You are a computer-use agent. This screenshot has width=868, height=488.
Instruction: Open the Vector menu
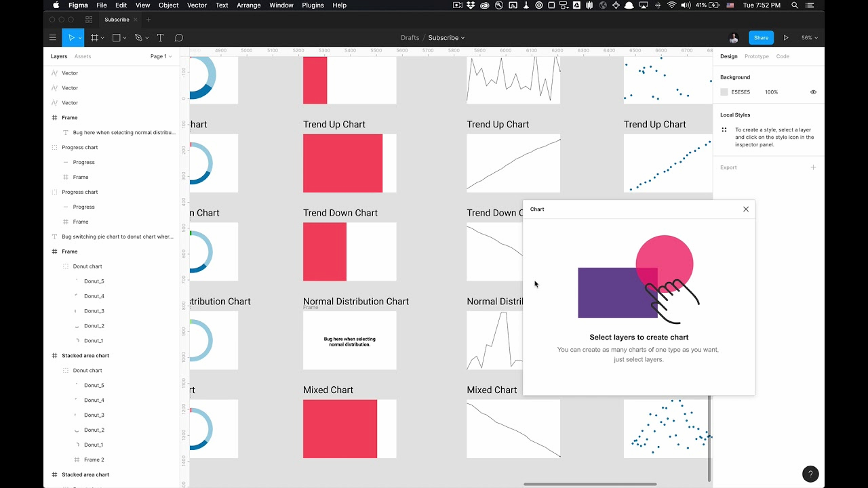(x=197, y=5)
